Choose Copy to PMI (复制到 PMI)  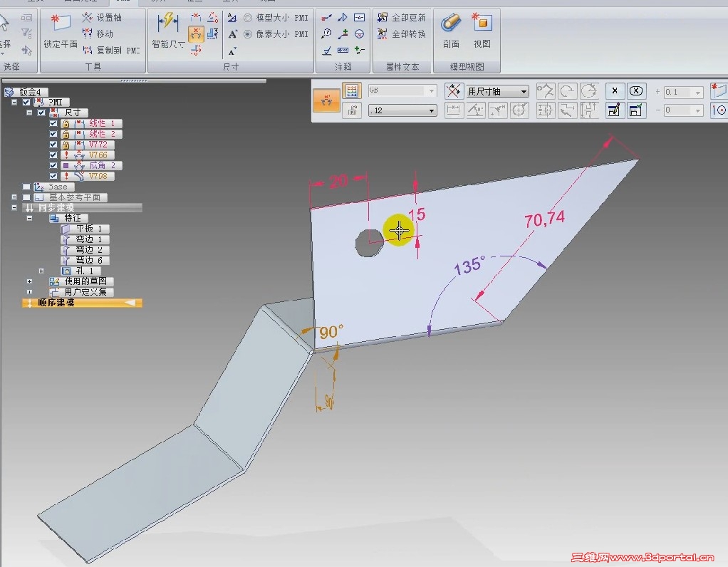[111, 50]
